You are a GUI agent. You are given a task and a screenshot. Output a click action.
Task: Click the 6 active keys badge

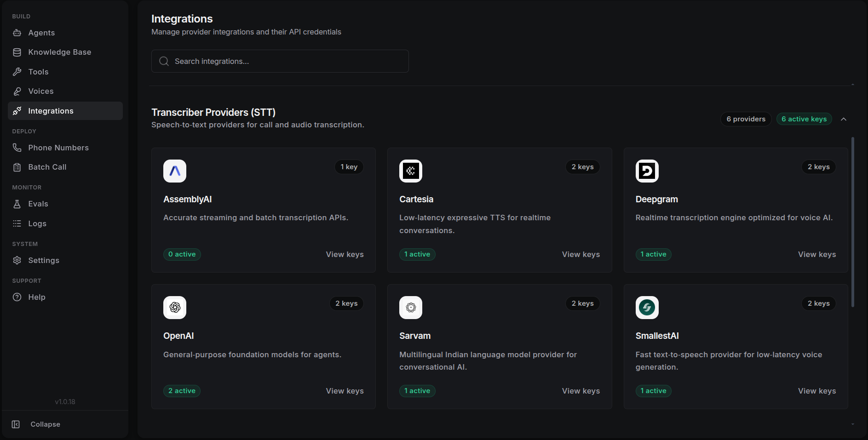[x=804, y=119]
